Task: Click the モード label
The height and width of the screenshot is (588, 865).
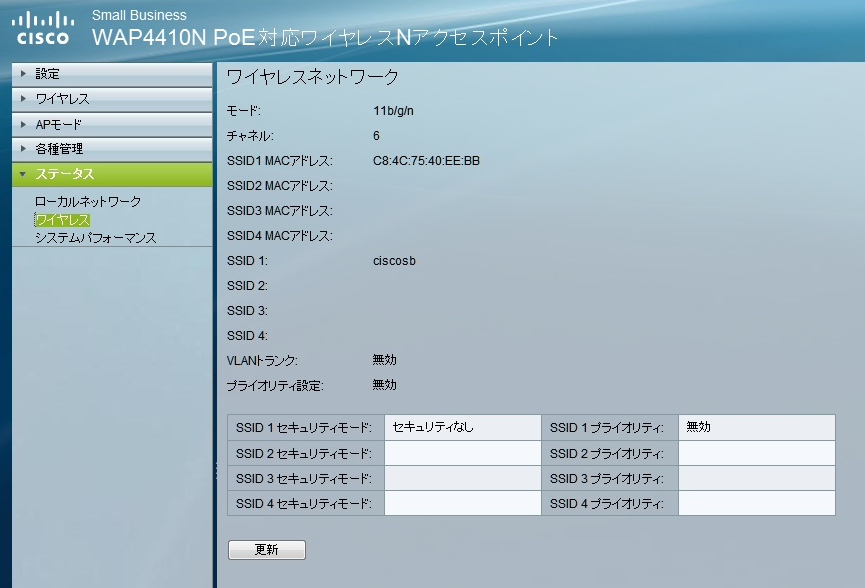Action: [244, 111]
